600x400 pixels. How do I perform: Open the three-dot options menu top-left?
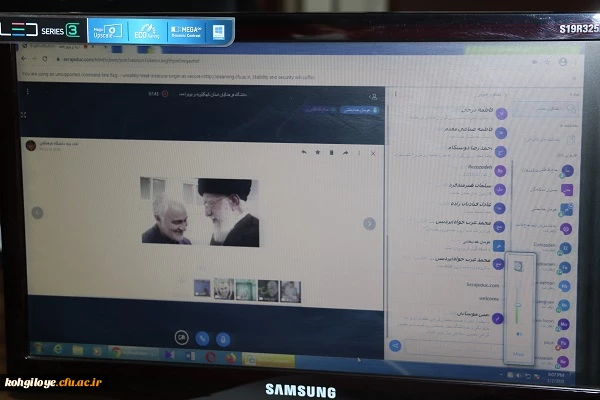pos(27,92)
